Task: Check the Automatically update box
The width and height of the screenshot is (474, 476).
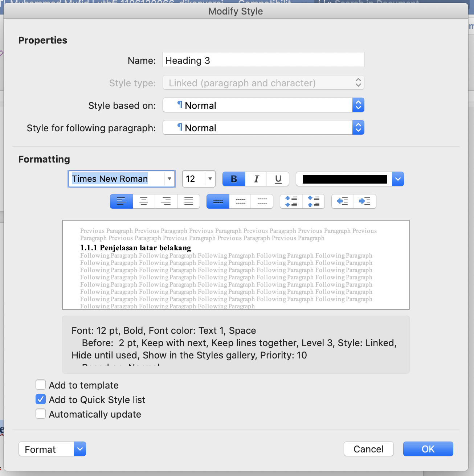Action: tap(40, 414)
